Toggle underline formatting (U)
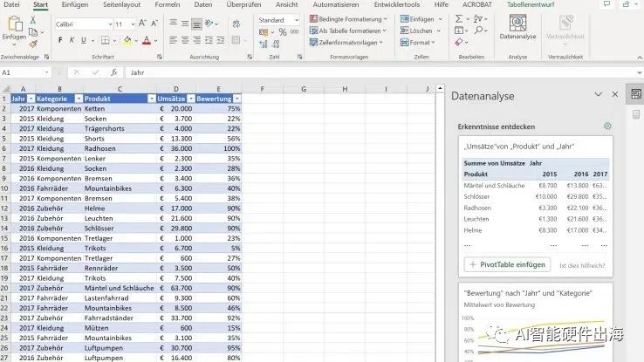Image resolution: width=644 pixels, height=362 pixels. pyautogui.click(x=83, y=41)
